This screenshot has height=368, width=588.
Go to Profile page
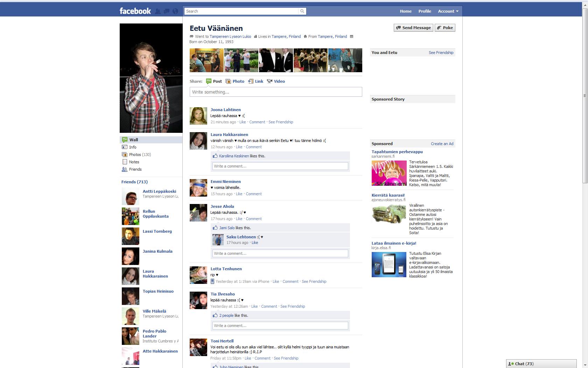pyautogui.click(x=425, y=11)
